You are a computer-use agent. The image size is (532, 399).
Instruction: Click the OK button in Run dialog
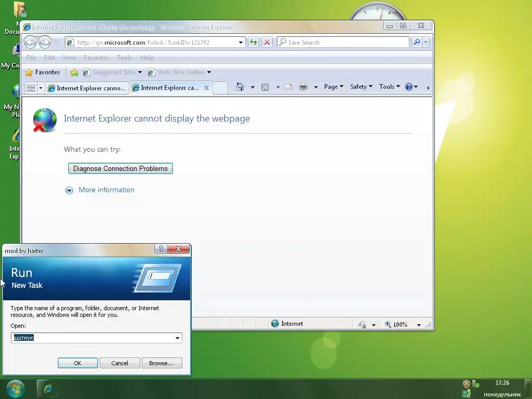[78, 363]
